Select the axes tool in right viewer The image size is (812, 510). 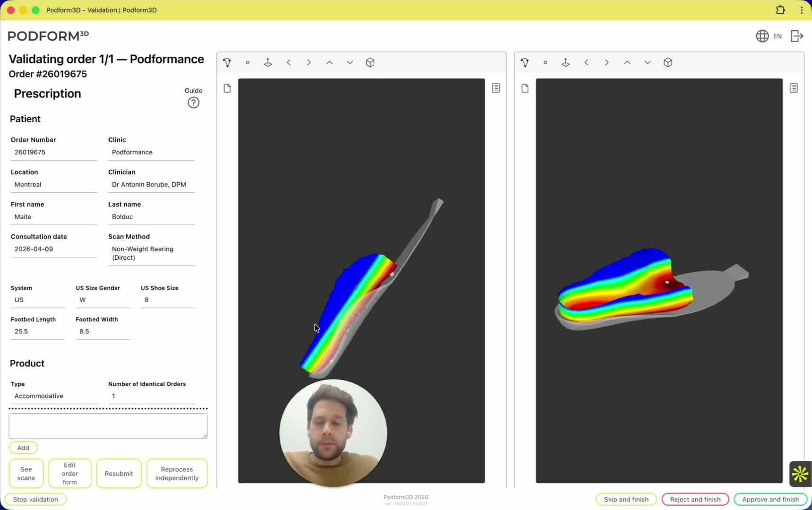click(525, 62)
